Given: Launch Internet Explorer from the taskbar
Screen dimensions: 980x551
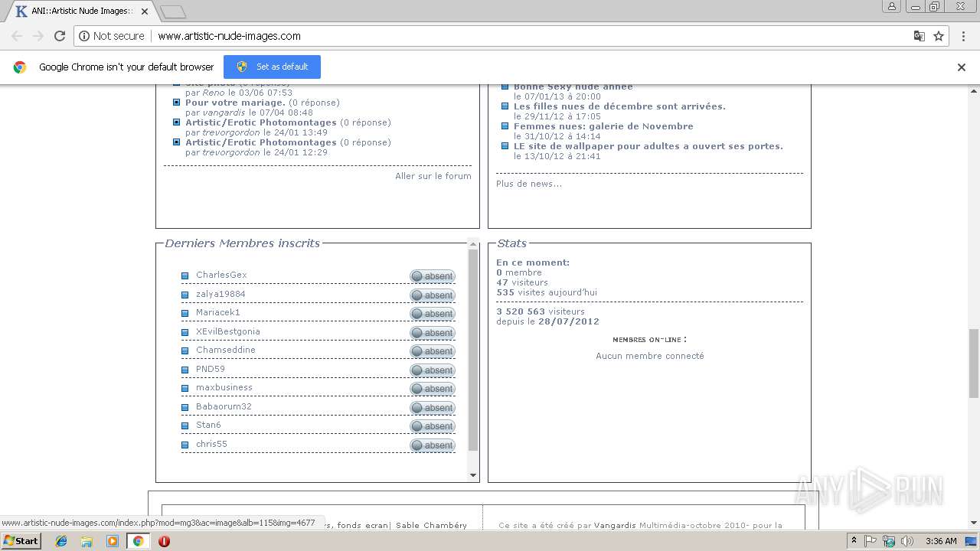Looking at the screenshot, I should (x=61, y=541).
